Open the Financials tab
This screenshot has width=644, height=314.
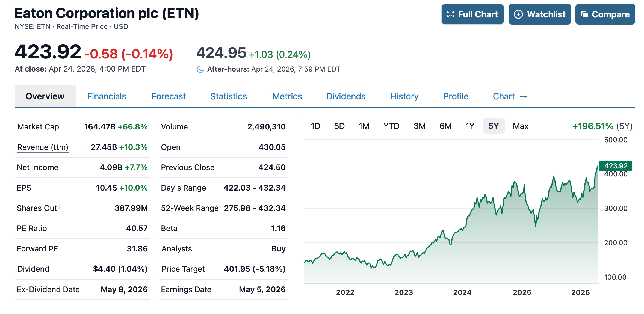pyautogui.click(x=107, y=96)
